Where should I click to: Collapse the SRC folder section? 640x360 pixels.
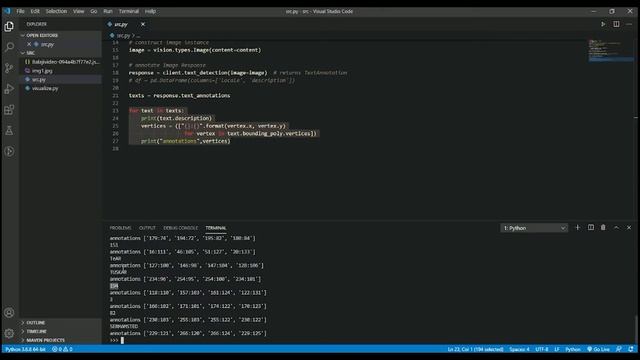[x=60, y=53]
